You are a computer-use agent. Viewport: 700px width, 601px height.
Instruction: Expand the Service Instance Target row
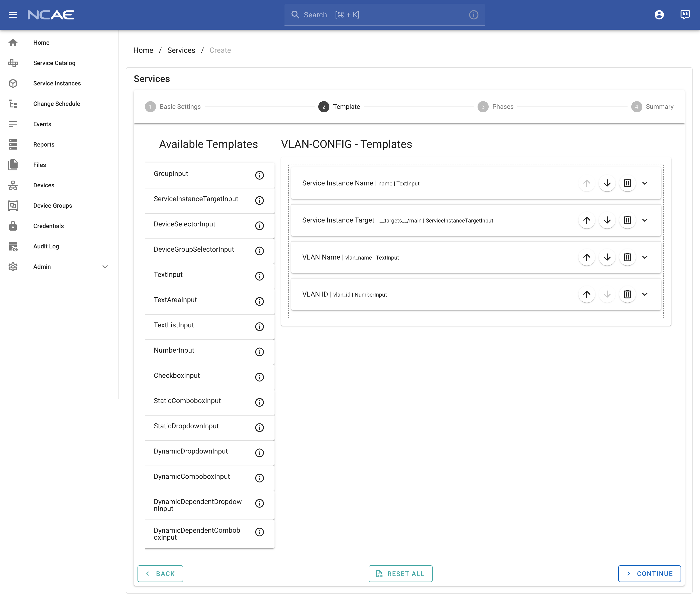[645, 220]
